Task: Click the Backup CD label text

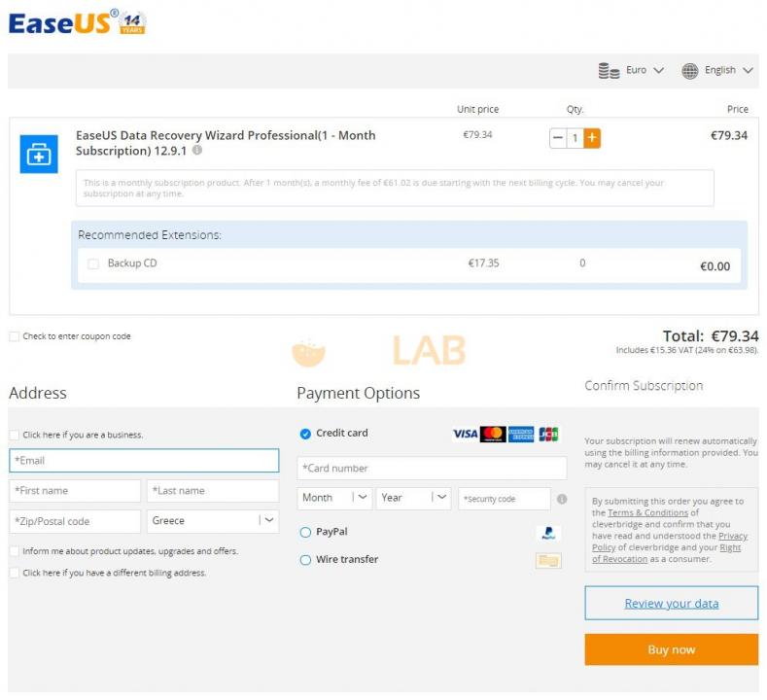Action: [132, 263]
